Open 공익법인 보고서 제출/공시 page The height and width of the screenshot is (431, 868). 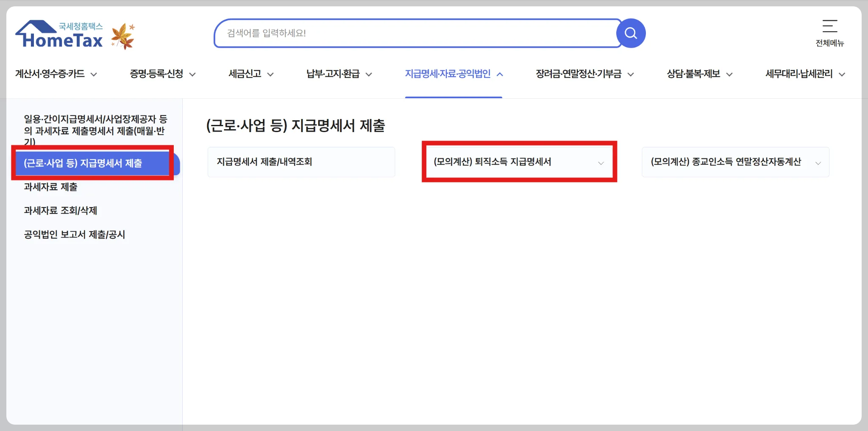(x=75, y=234)
